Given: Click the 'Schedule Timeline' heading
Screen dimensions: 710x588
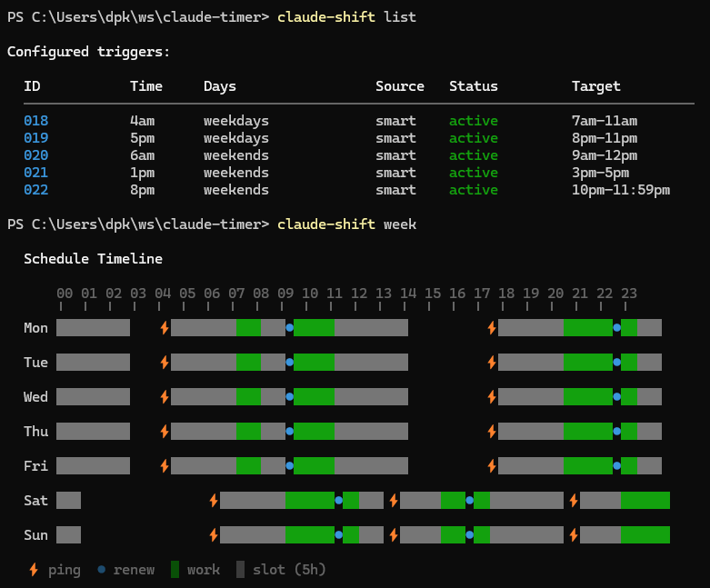Looking at the screenshot, I should pos(94,259).
